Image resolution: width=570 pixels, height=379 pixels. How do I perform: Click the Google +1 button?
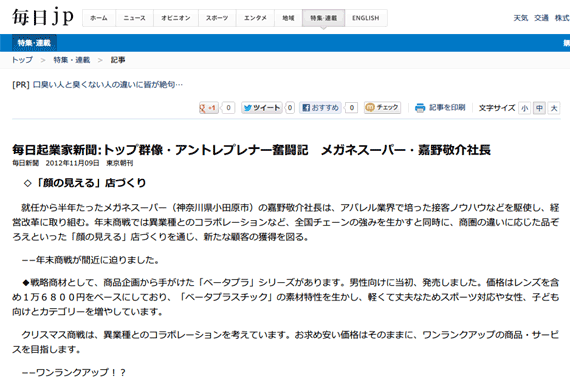209,108
